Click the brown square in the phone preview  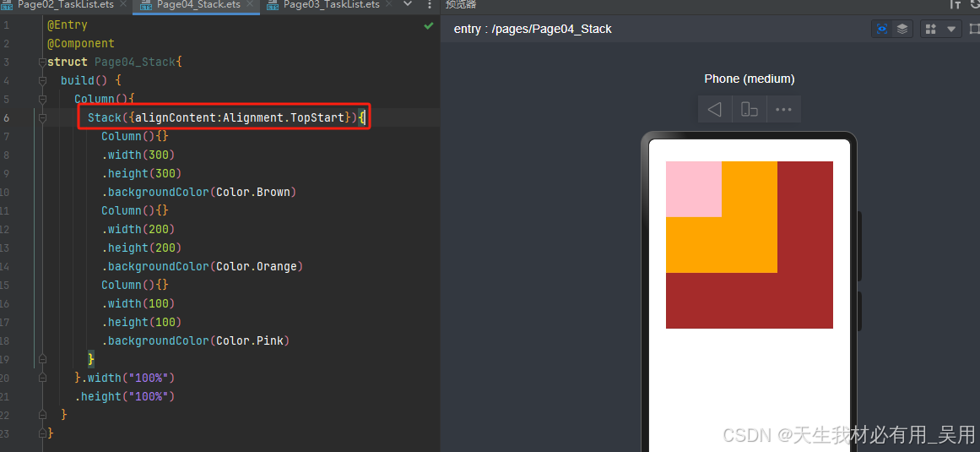805,300
